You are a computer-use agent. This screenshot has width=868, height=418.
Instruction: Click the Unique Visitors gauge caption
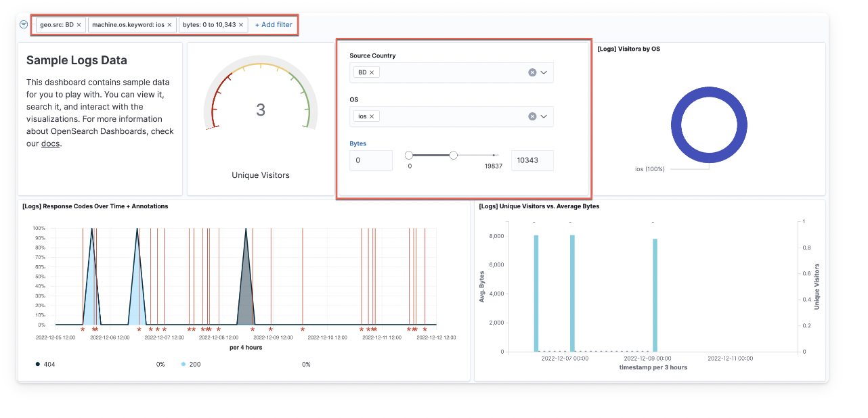pos(261,175)
